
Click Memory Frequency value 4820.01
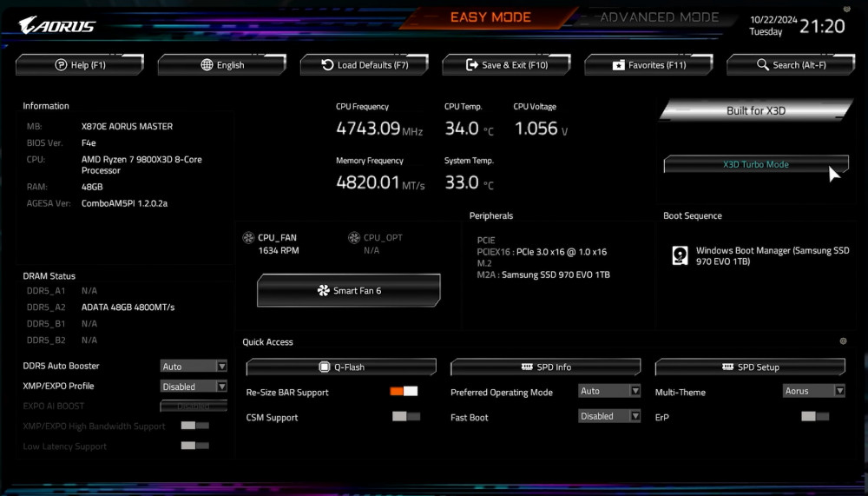pyautogui.click(x=367, y=182)
